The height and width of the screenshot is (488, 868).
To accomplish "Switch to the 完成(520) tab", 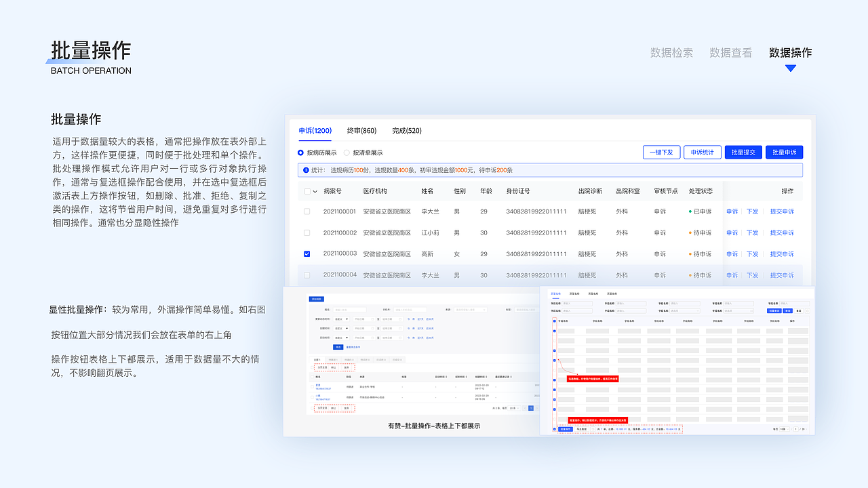I will [x=406, y=131].
